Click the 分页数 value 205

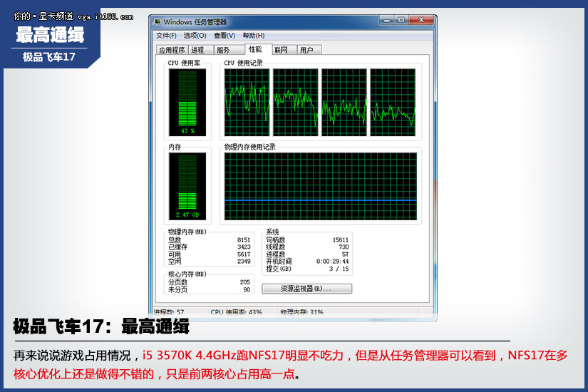tap(245, 282)
